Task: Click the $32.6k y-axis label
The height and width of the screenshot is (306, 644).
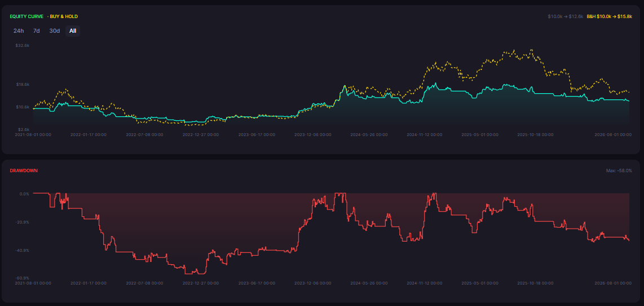Action: pos(22,45)
